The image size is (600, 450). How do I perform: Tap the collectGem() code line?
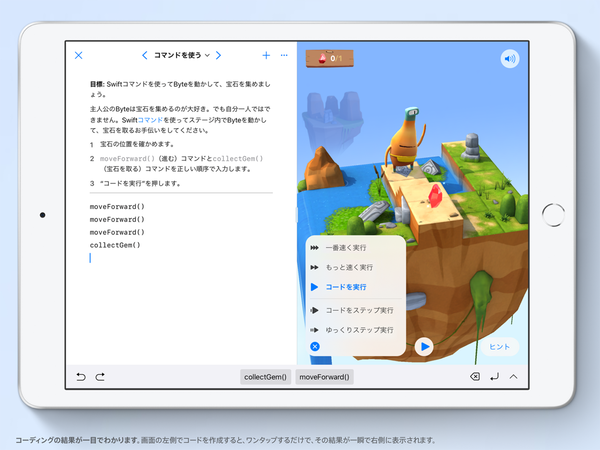[115, 245]
